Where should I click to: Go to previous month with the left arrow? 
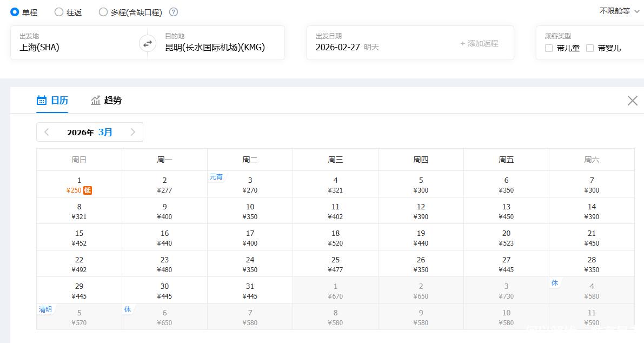coord(47,132)
